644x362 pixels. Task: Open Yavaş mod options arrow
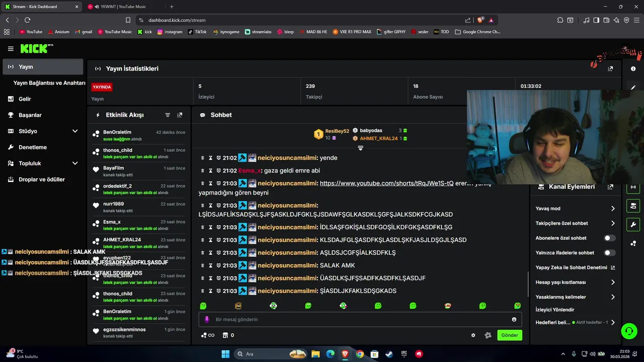point(613,209)
